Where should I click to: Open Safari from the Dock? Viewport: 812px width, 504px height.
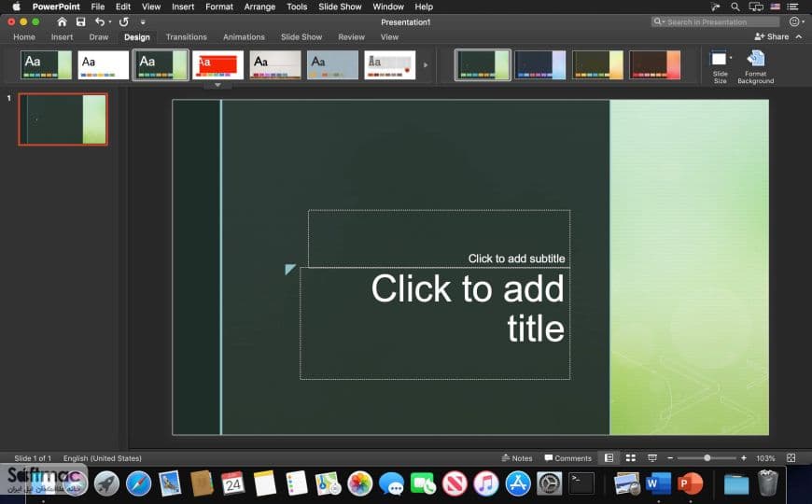click(x=138, y=483)
